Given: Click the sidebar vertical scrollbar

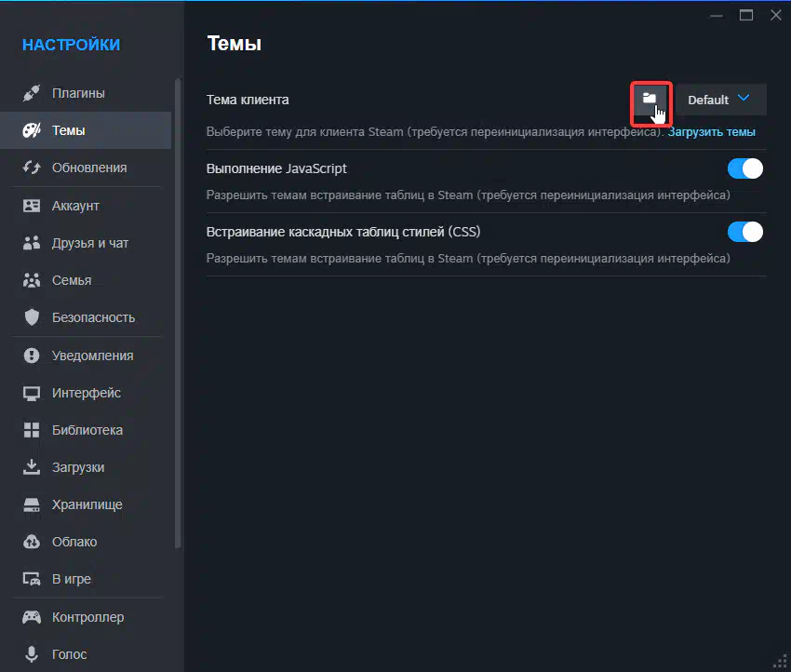Looking at the screenshot, I should [178, 313].
